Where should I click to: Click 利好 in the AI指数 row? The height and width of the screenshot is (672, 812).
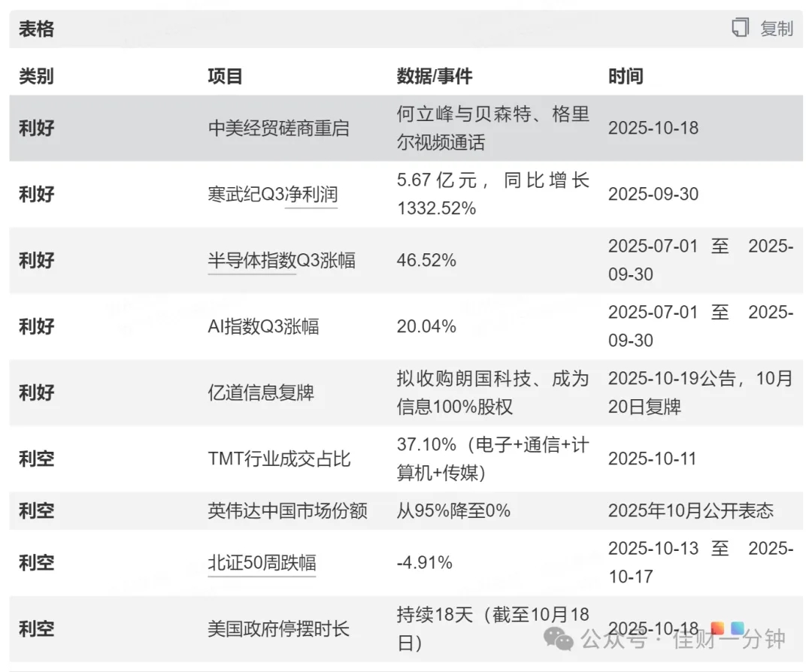pos(36,326)
